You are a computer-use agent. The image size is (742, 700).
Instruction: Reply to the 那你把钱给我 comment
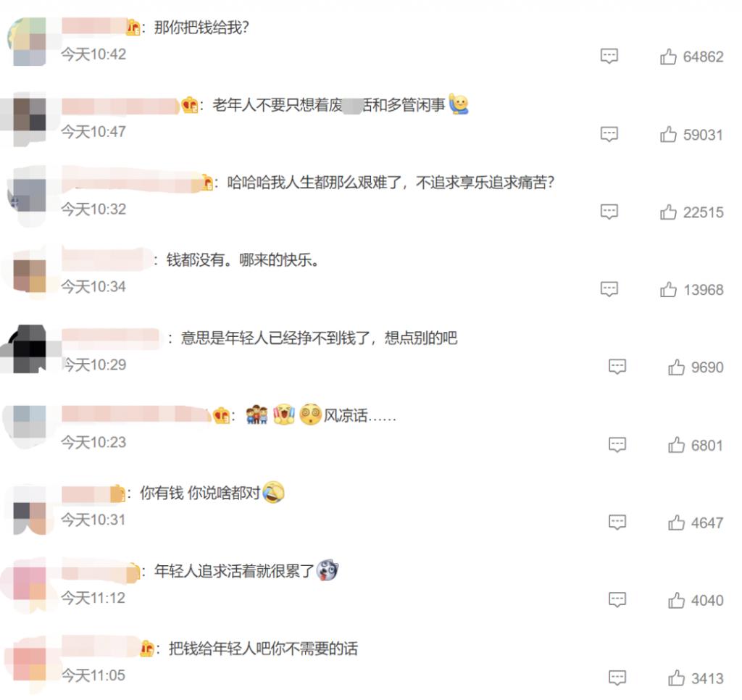coord(609,56)
